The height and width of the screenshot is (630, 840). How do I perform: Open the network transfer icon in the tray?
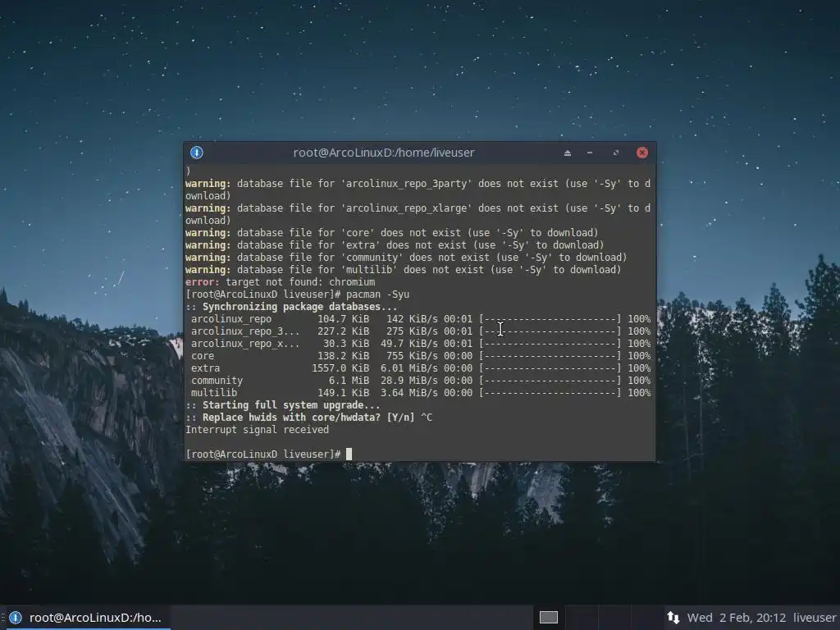pyautogui.click(x=673, y=618)
